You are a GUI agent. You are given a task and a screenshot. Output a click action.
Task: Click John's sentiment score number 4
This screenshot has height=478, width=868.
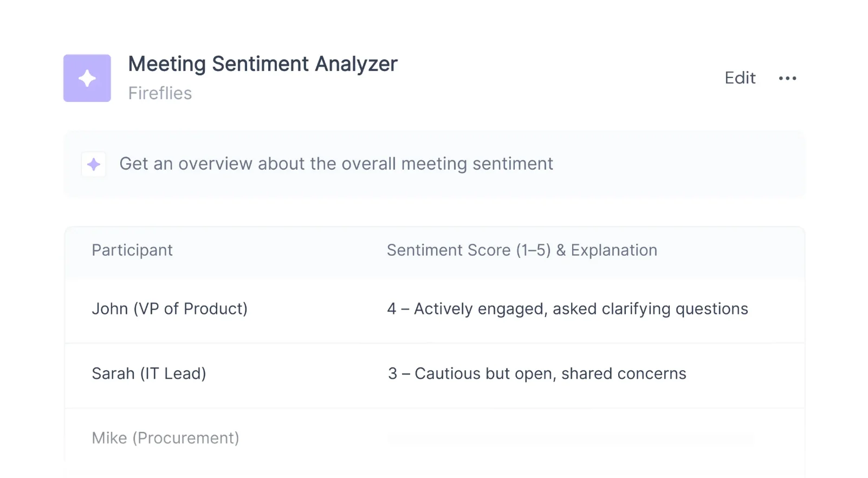tap(392, 309)
